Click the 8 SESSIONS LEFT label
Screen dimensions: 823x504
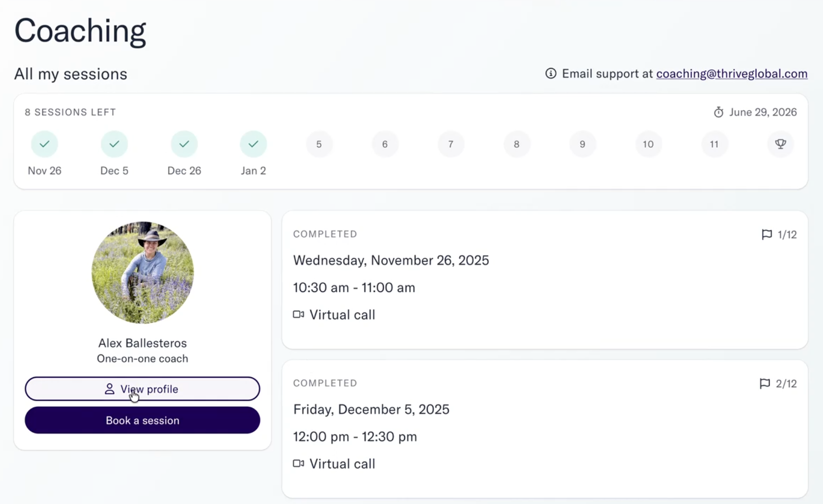pyautogui.click(x=71, y=112)
